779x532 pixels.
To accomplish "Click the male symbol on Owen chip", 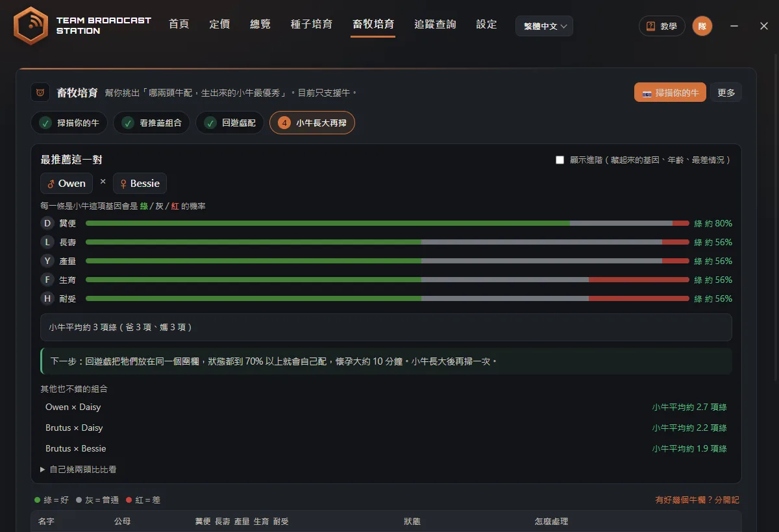I will (x=51, y=184).
